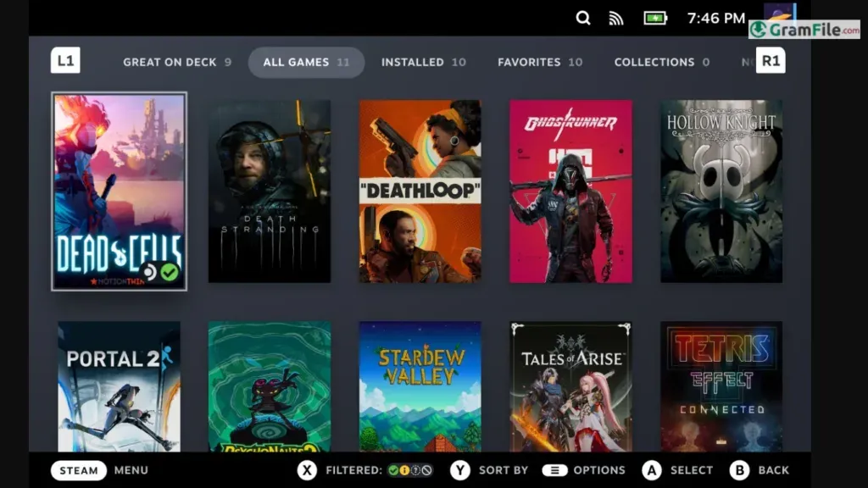868x488 pixels.
Task: Open the user avatar profile picture
Action: click(x=780, y=12)
